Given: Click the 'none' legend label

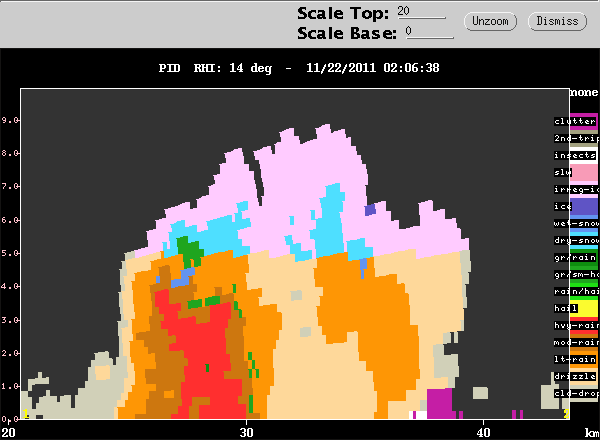Looking at the screenshot, I should tap(584, 92).
